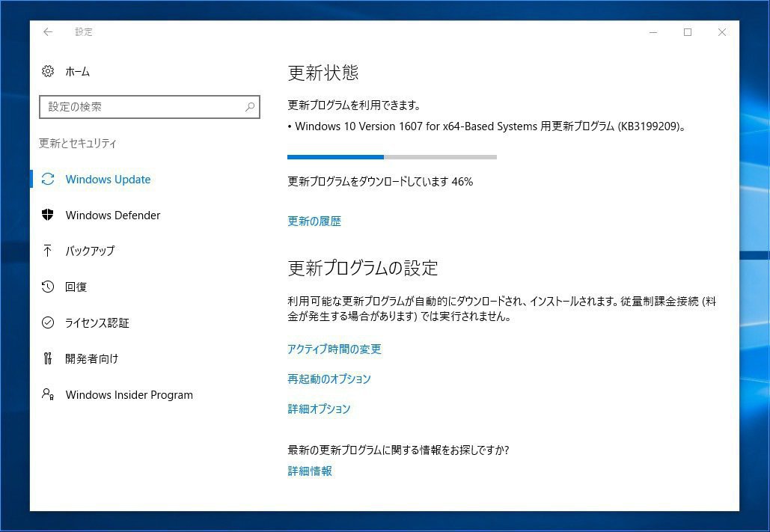Focus the 設定の検索 search box
770x532 pixels.
pos(150,106)
